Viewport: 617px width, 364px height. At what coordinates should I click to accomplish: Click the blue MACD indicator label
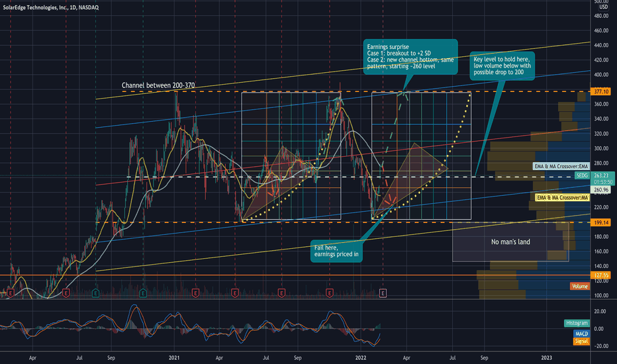581,334
